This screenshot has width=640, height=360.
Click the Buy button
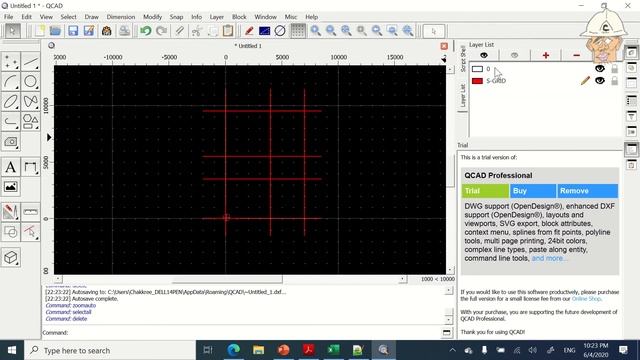[533, 191]
